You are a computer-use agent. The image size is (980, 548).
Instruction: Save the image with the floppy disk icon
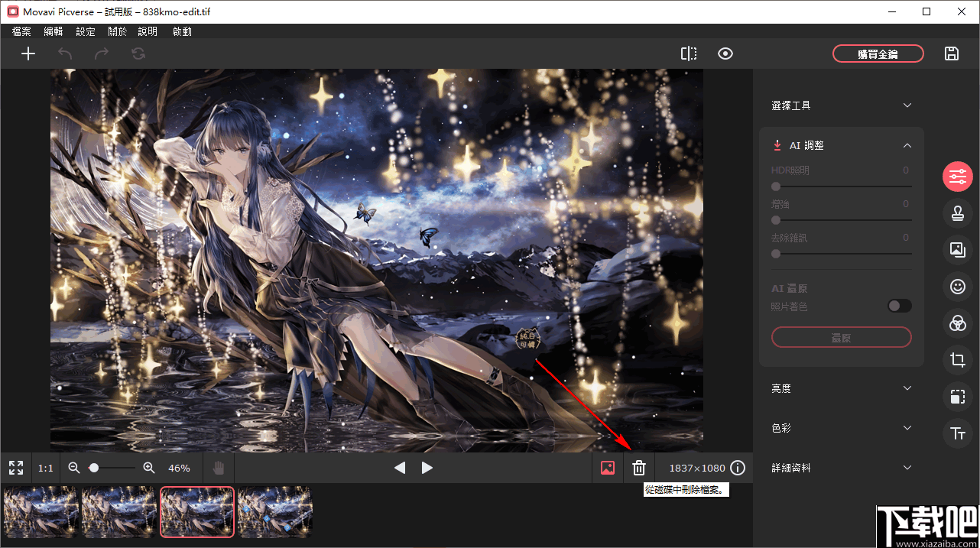[952, 54]
